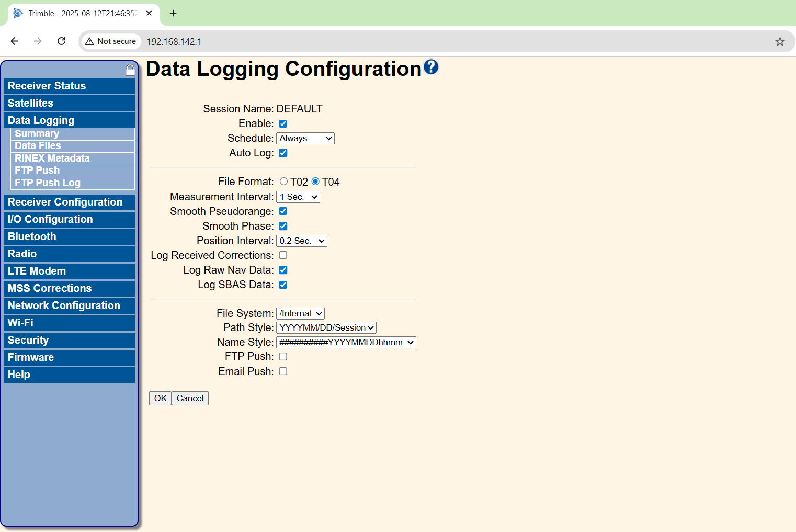
Task: Reload the page
Action: click(x=61, y=41)
